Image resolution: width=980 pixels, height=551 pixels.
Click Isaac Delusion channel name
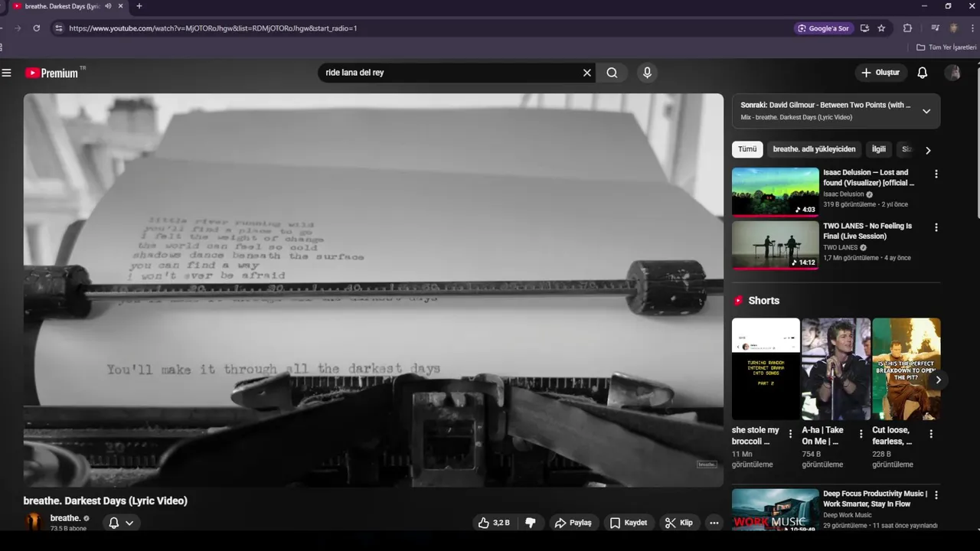click(843, 194)
